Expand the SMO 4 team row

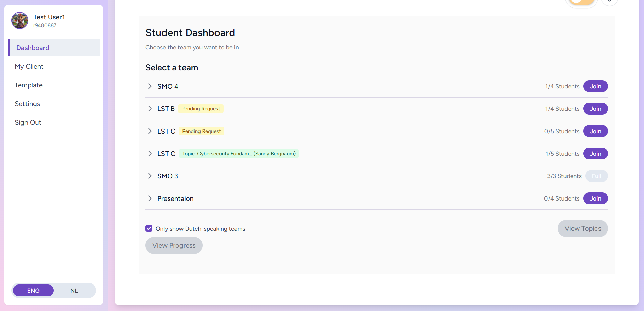click(150, 86)
